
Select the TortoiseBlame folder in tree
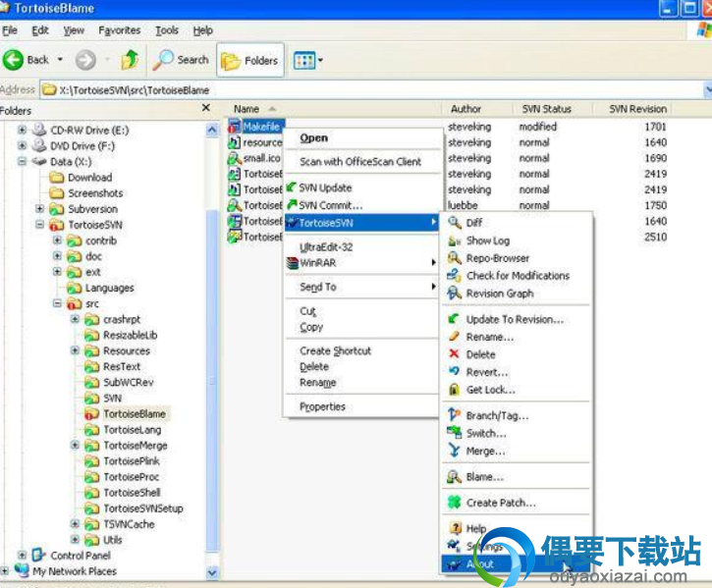[135, 413]
